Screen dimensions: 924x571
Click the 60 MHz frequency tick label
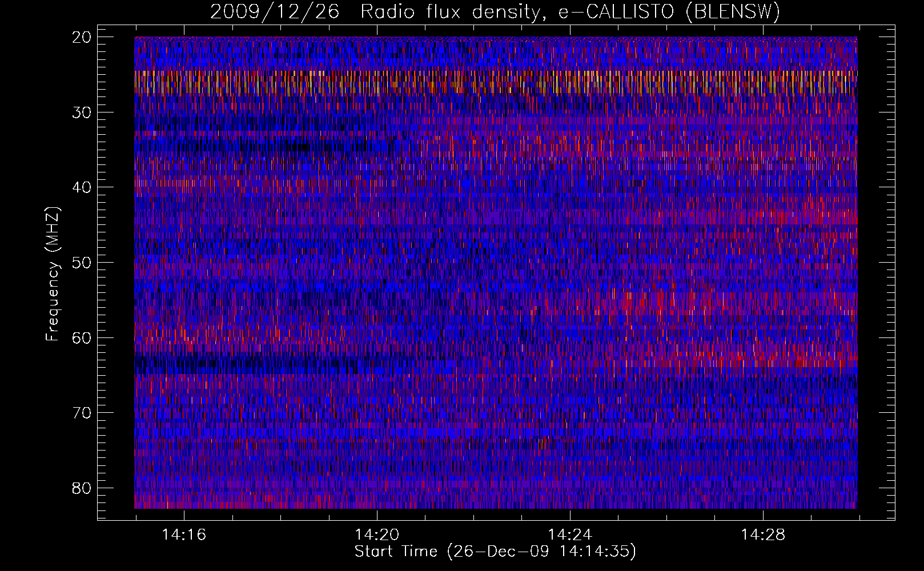[x=82, y=338]
